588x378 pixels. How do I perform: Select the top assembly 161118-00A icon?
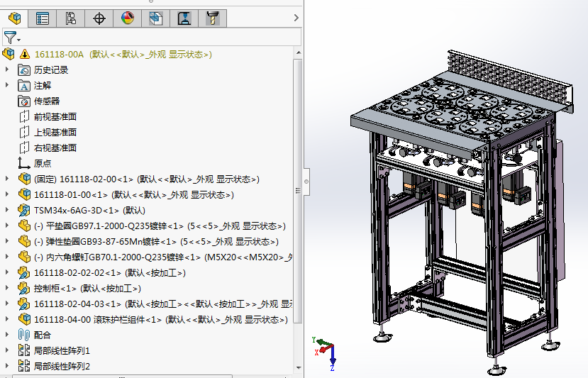9,55
